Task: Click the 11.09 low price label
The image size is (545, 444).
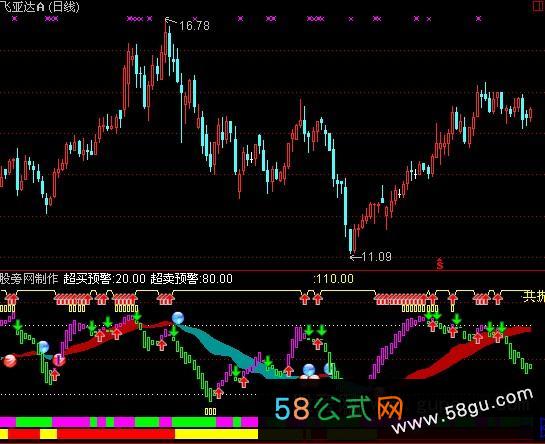Action: click(376, 257)
